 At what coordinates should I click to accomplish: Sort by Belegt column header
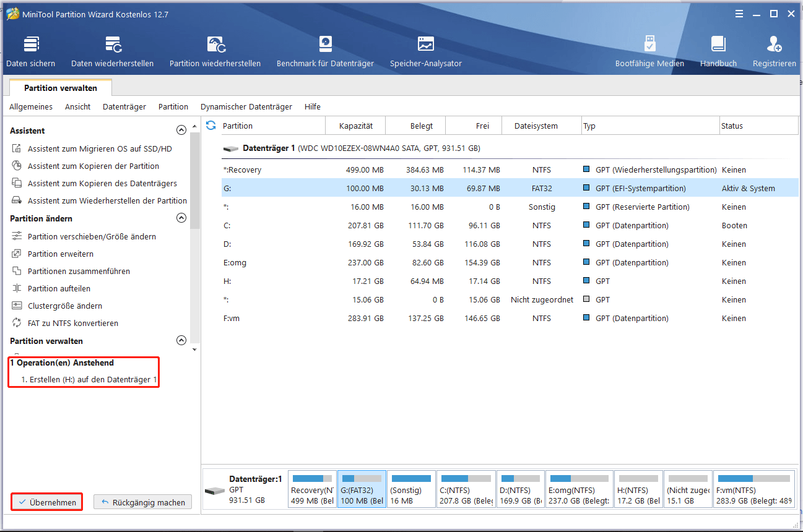click(x=415, y=126)
